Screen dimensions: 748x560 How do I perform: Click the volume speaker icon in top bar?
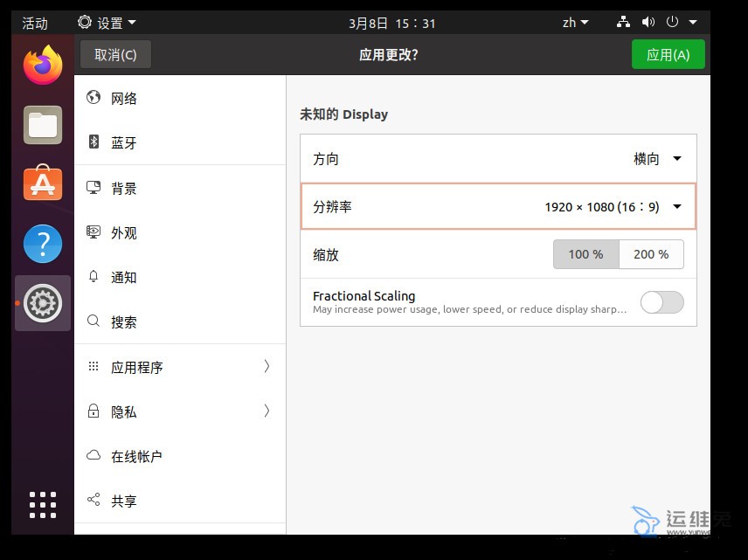point(648,23)
